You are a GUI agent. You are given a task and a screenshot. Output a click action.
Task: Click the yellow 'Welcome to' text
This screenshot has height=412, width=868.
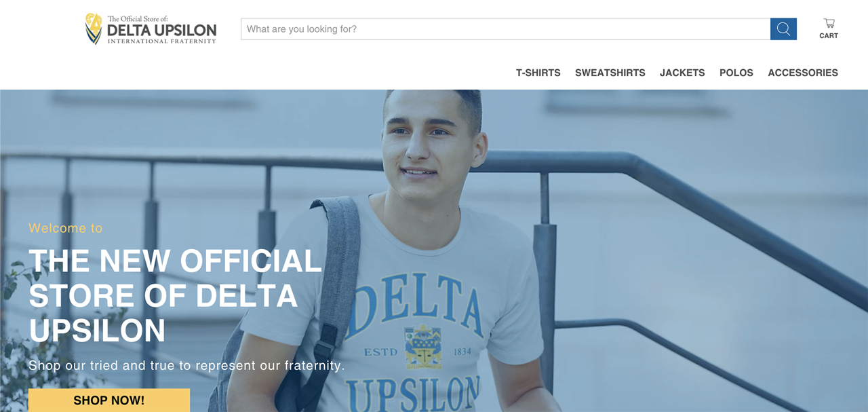tap(66, 228)
